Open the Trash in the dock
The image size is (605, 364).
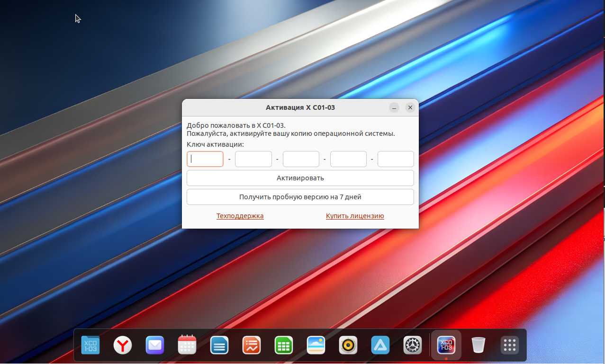coord(479,345)
